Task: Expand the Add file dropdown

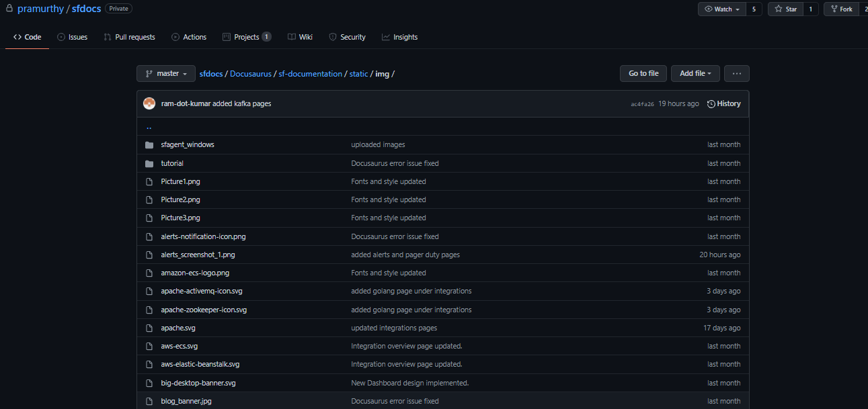Action: [x=695, y=74]
